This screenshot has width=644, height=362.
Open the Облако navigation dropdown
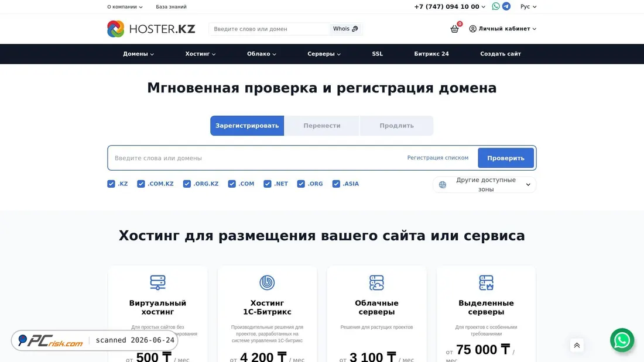[x=262, y=54]
